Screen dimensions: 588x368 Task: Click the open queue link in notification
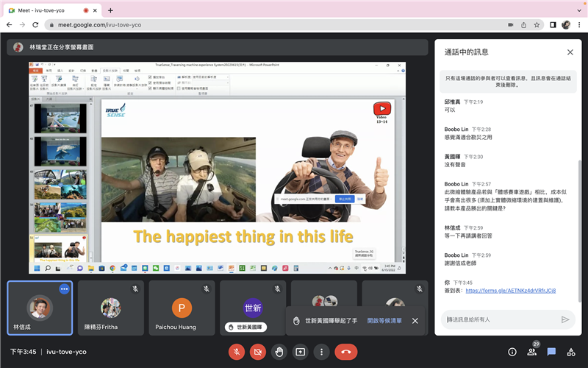(384, 321)
